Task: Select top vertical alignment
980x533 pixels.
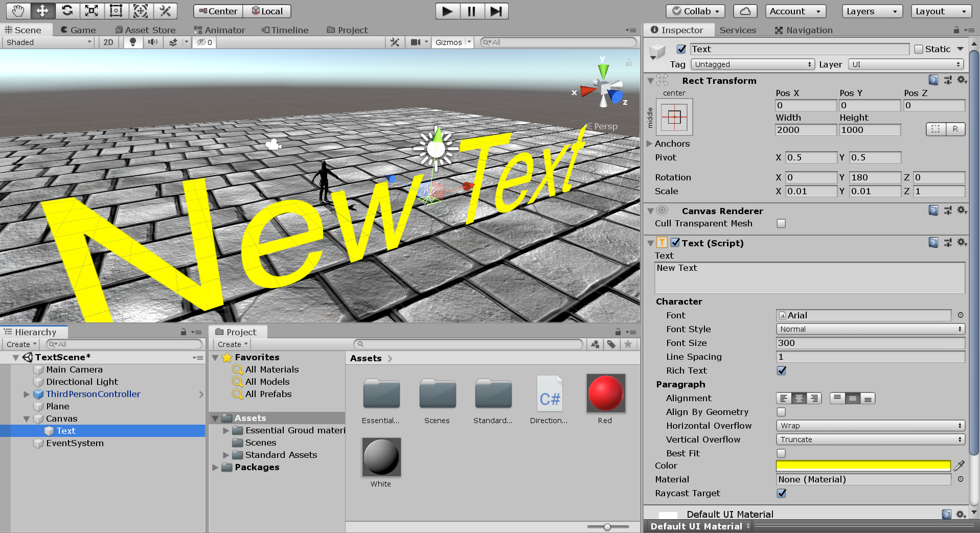Action: pos(837,398)
